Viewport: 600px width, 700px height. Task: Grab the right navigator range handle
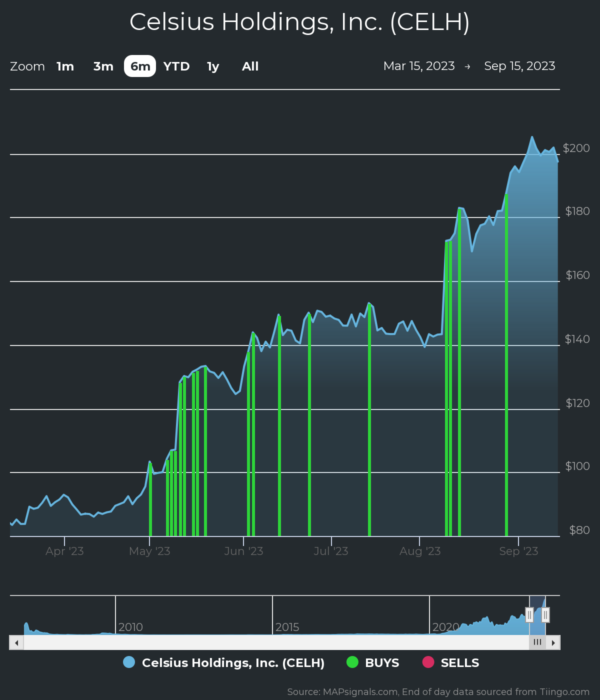(x=545, y=614)
